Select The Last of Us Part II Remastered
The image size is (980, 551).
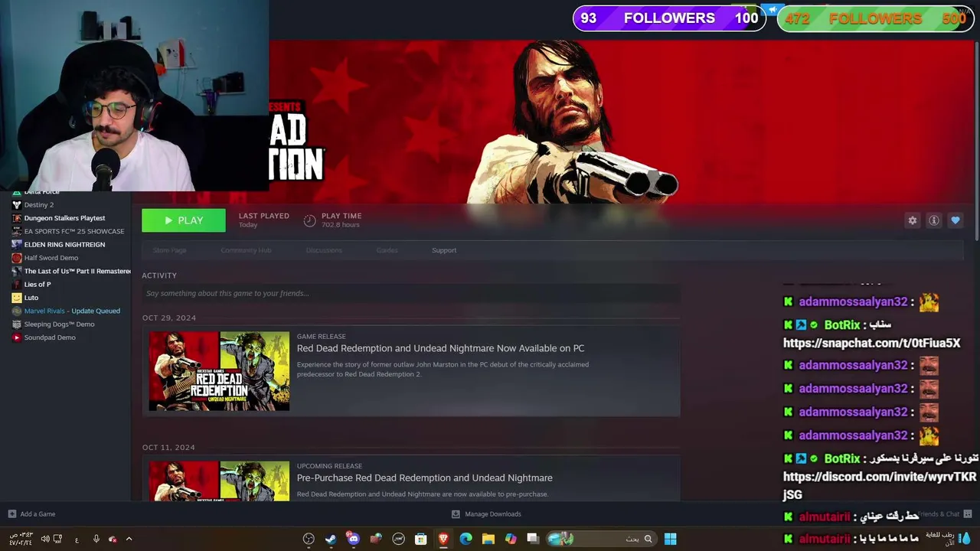(77, 271)
